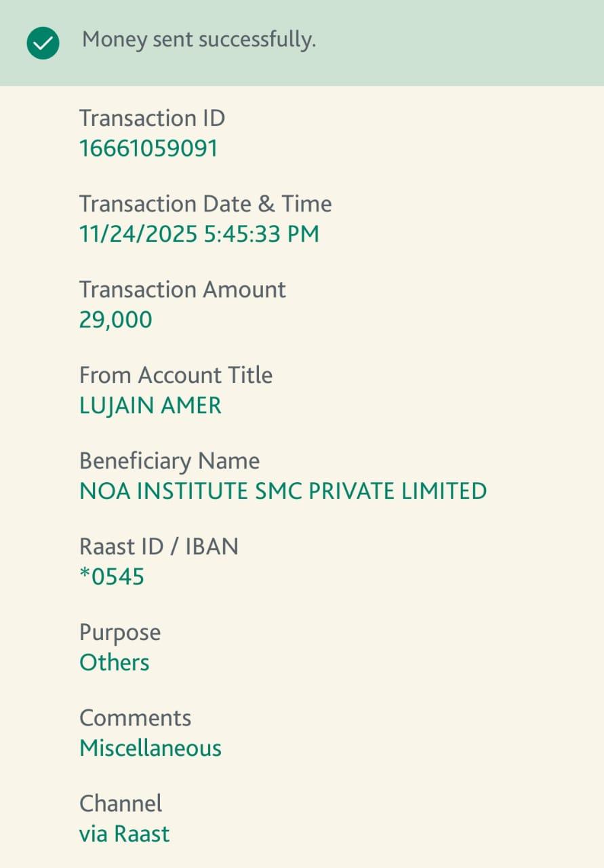Click the channel value via Raast
The height and width of the screenshot is (868, 604).
(x=125, y=833)
